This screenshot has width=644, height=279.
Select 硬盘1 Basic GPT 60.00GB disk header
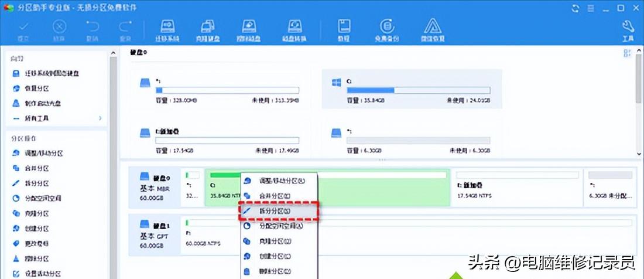pyautogui.click(x=155, y=235)
